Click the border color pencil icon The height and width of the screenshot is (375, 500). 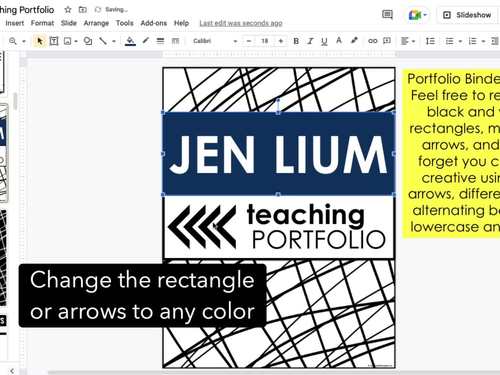tap(145, 41)
